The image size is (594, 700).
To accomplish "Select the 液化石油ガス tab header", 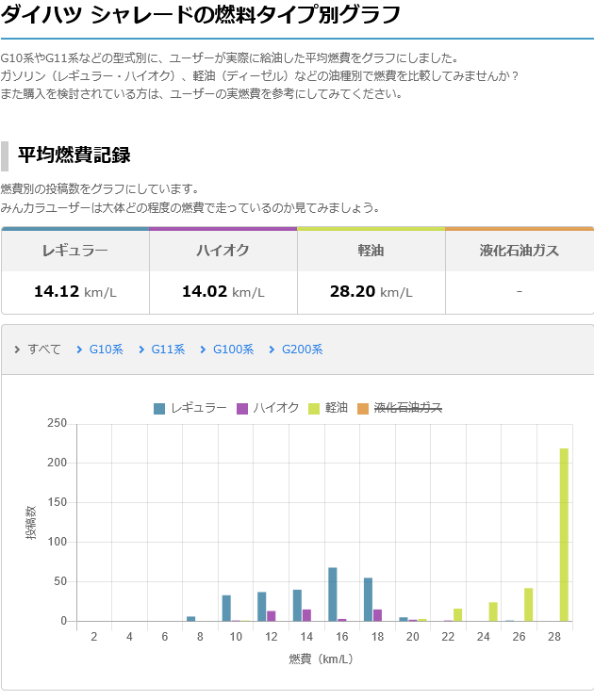I will [519, 251].
